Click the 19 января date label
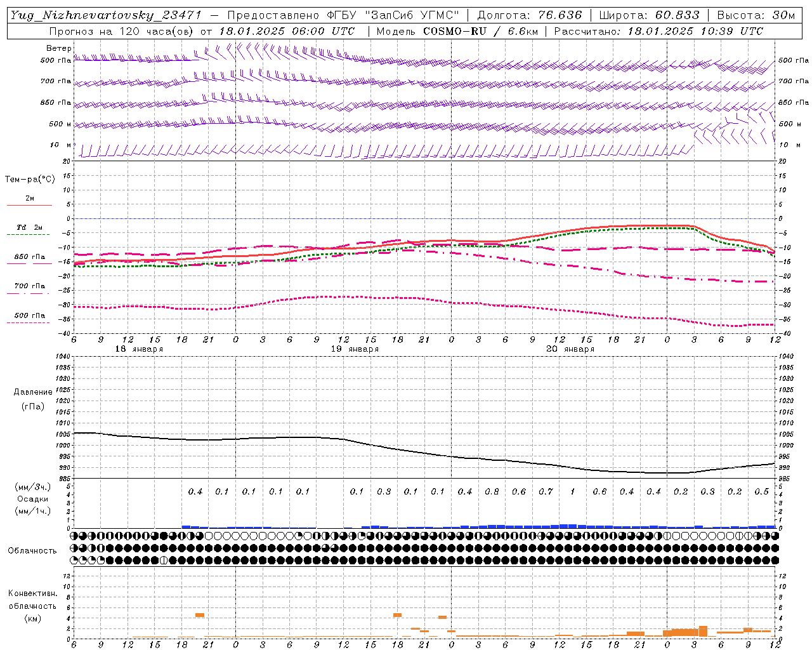This screenshot has height=650, width=812. 355,349
